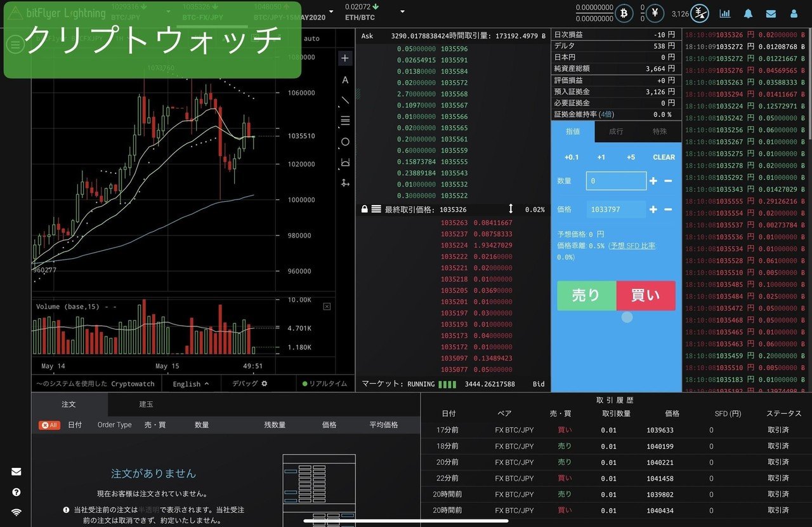Screen dimensions: 812x527
Task: Open the English language dropdown
Action: [x=191, y=384]
